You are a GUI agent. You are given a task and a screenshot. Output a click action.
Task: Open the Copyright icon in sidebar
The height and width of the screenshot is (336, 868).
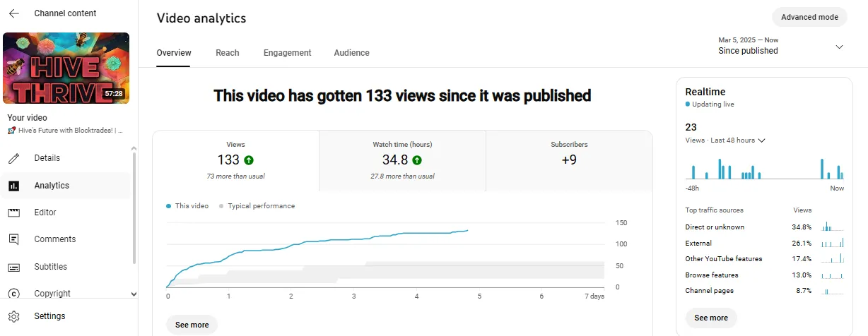coord(14,294)
